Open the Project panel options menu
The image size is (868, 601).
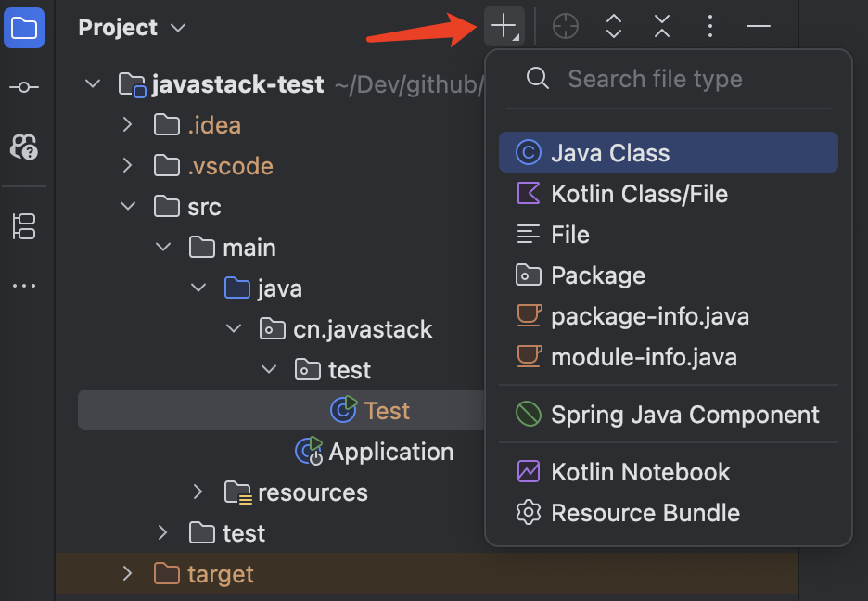point(709,27)
